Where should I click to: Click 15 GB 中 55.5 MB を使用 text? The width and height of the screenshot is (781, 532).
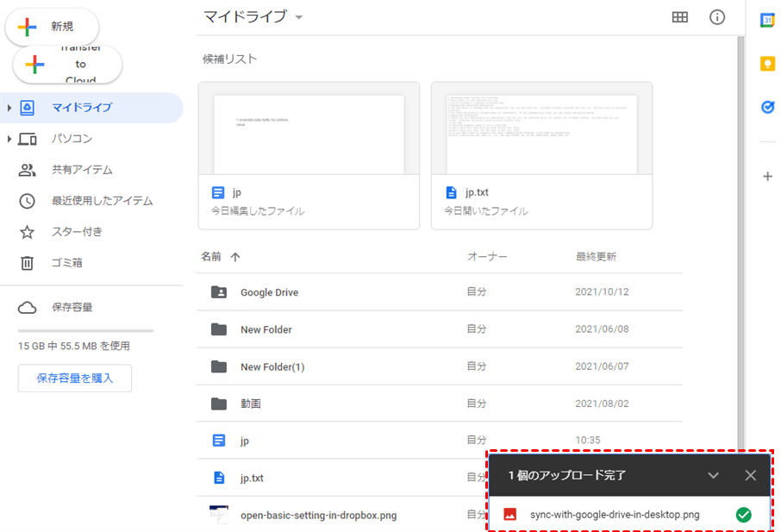[74, 346]
